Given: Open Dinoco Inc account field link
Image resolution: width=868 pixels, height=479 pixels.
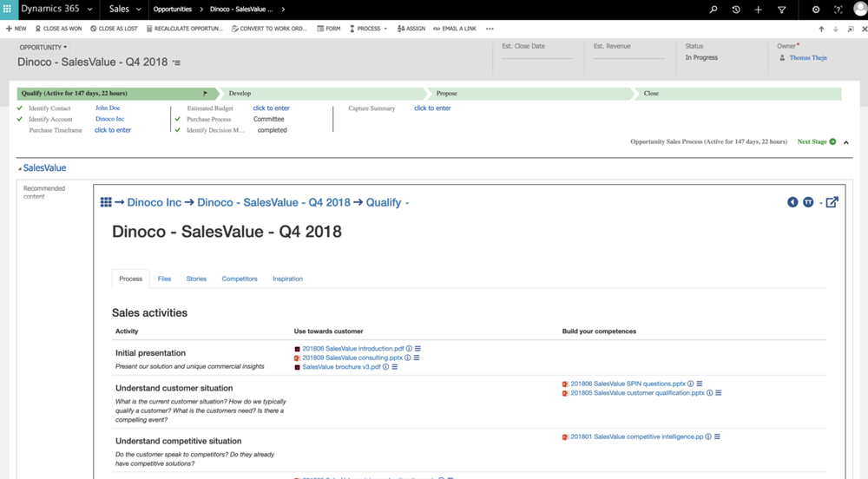Looking at the screenshot, I should (x=109, y=119).
